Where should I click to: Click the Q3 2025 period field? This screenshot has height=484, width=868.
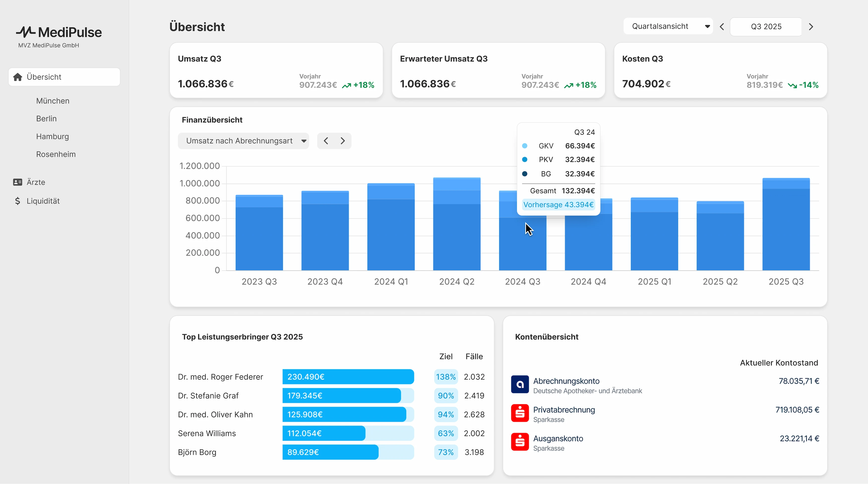(766, 27)
